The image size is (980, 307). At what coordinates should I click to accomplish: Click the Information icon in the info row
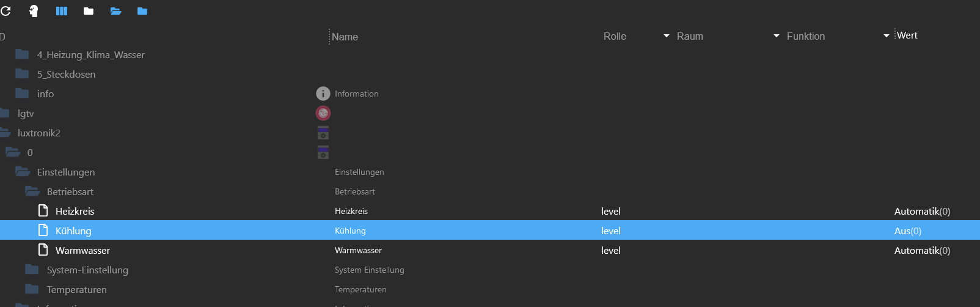[x=323, y=94]
